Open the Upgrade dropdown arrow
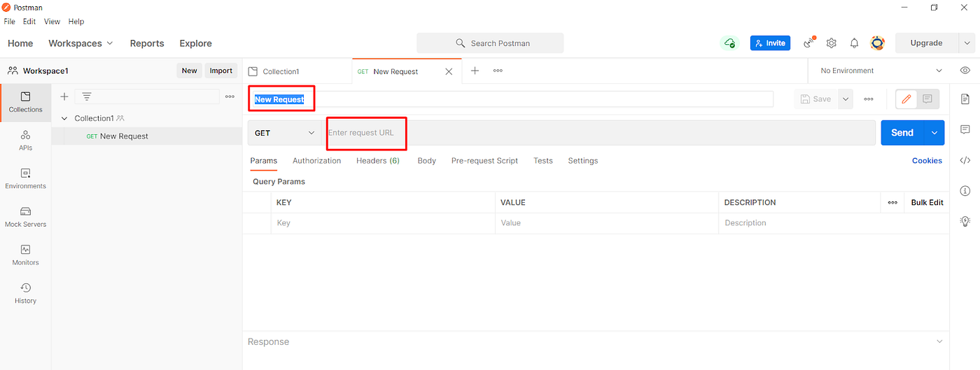980x370 pixels. coord(967,43)
